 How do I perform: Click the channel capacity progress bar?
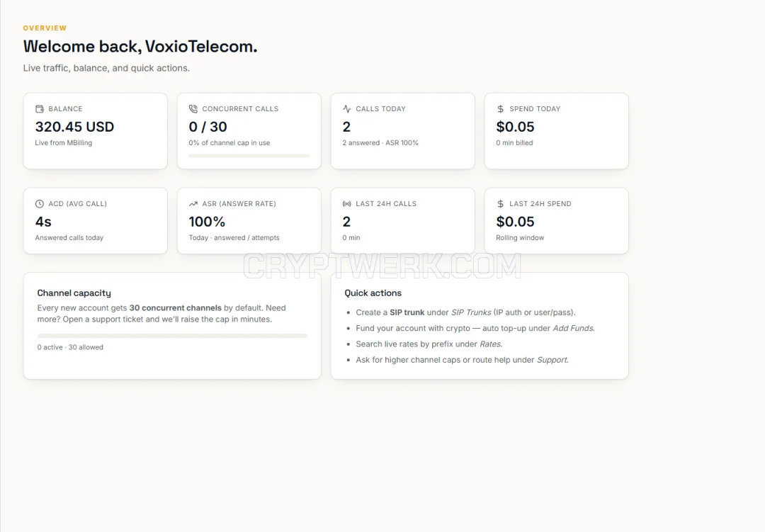(172, 336)
